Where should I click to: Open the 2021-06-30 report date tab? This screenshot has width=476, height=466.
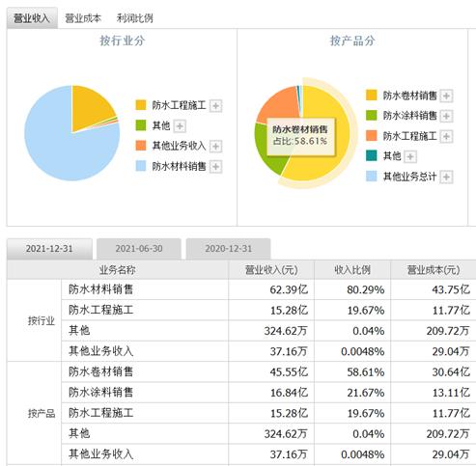(139, 249)
